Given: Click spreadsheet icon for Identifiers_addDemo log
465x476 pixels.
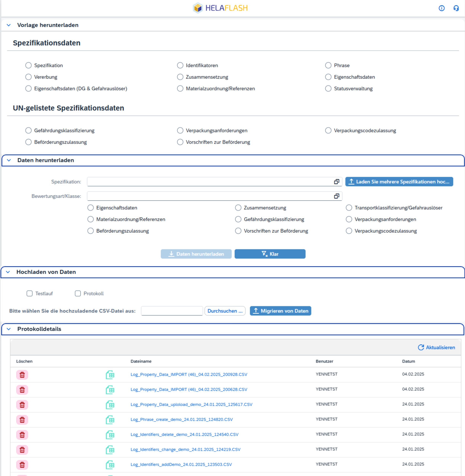Looking at the screenshot, I should point(110,465).
